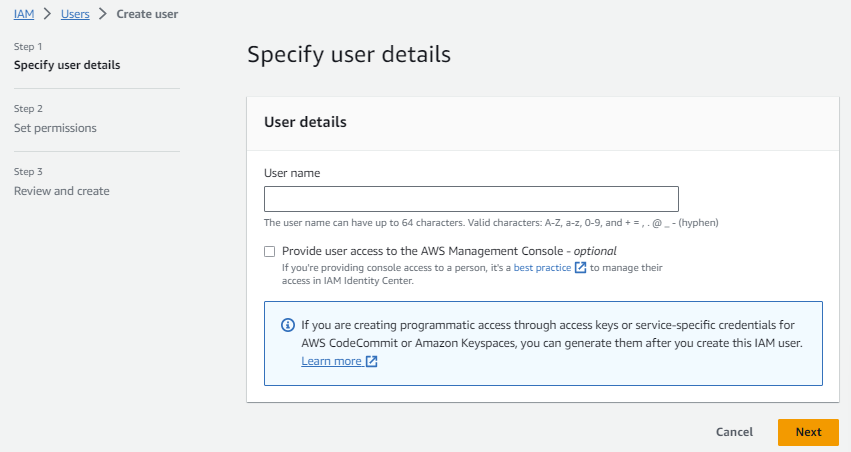The width and height of the screenshot is (851, 452).
Task: Click the Create user breadcrumb text
Action: click(x=148, y=14)
